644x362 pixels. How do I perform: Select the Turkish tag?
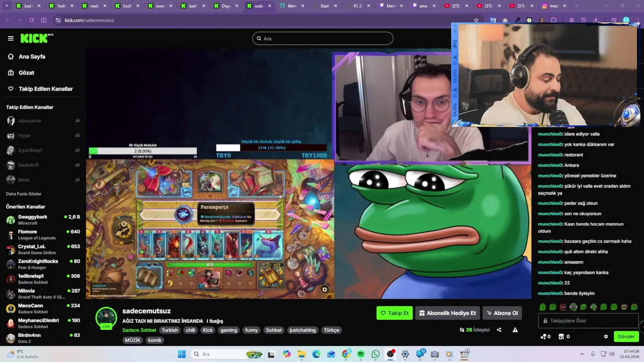pos(170,330)
